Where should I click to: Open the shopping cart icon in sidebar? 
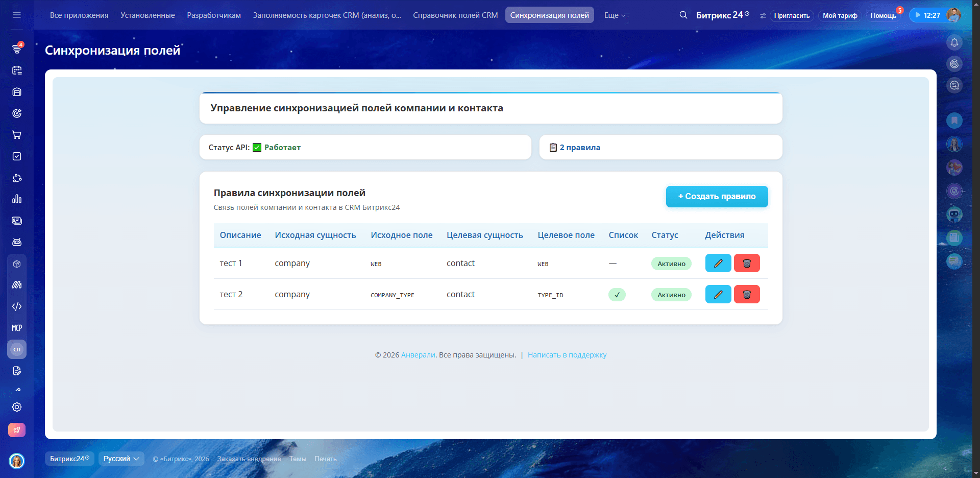pos(17,135)
